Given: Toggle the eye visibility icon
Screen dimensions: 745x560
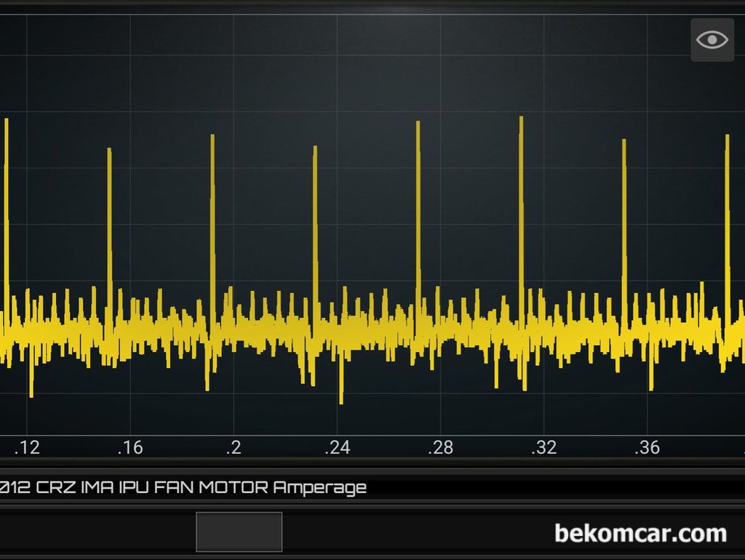Looking at the screenshot, I should [712, 40].
